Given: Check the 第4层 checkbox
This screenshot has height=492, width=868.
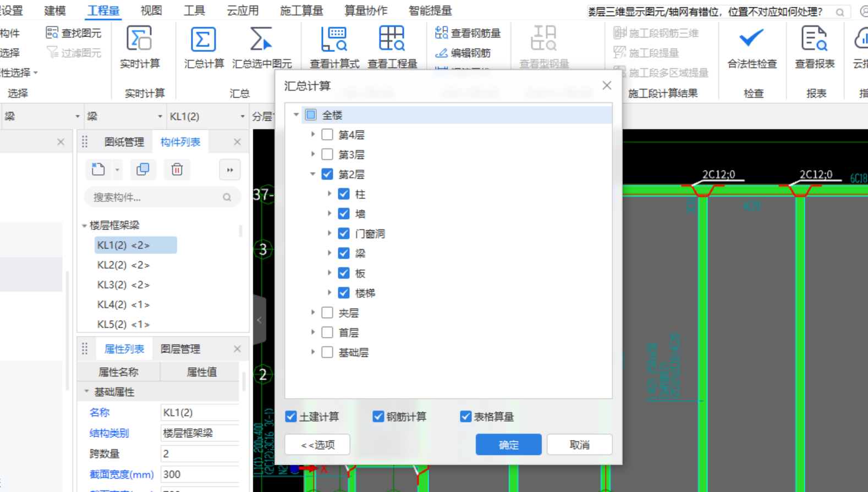Looking at the screenshot, I should click(x=327, y=135).
